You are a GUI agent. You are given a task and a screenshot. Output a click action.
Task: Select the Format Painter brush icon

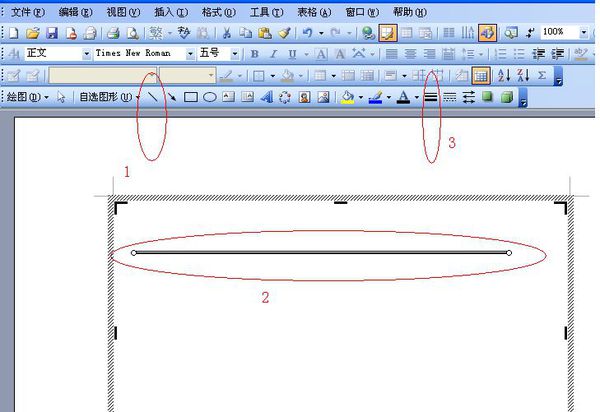pos(284,33)
